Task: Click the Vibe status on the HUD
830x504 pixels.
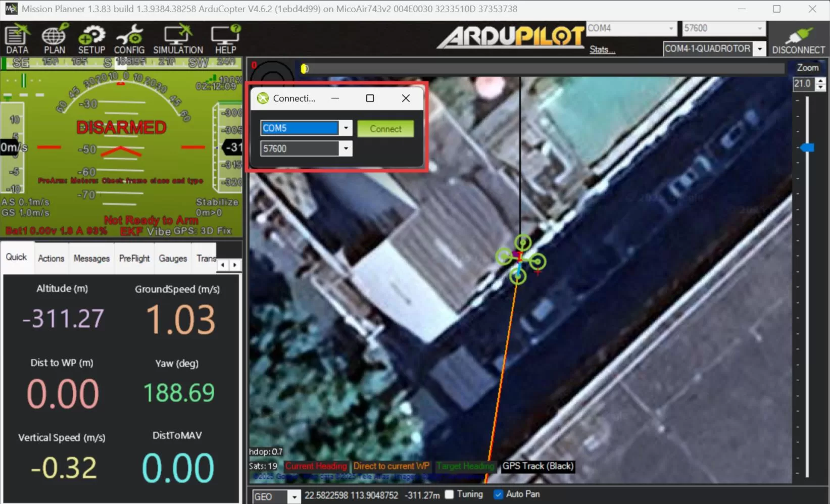Action: pyautogui.click(x=159, y=231)
